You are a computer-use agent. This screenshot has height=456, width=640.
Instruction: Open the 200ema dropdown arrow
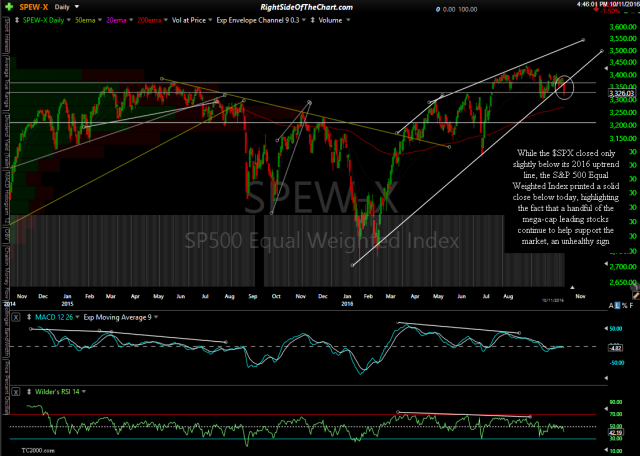tap(166, 20)
